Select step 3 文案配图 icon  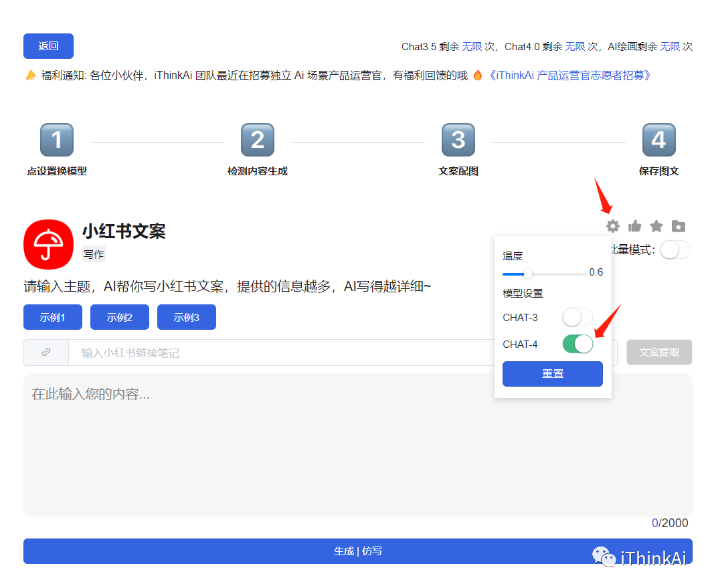tap(458, 139)
